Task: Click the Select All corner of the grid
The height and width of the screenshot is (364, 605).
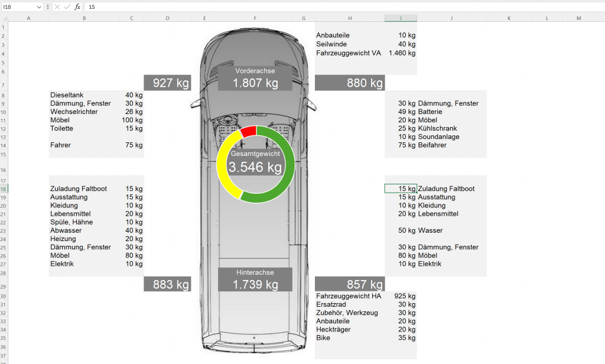Action: (5, 18)
